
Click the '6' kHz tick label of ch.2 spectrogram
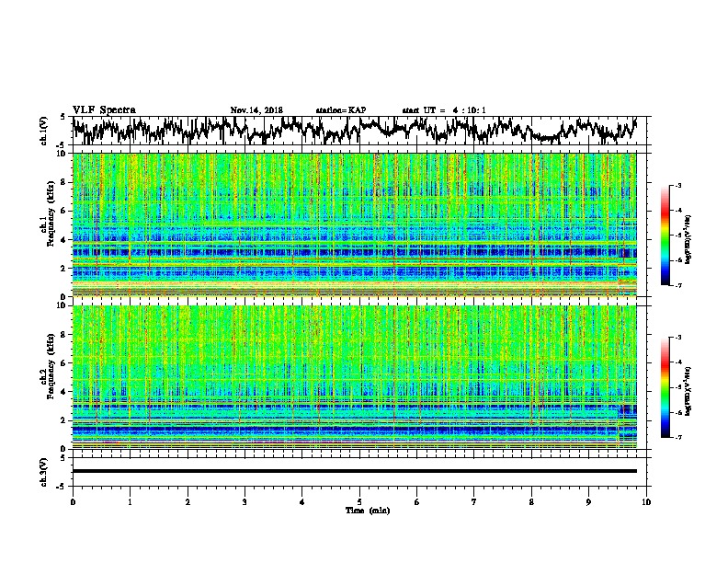pos(64,362)
